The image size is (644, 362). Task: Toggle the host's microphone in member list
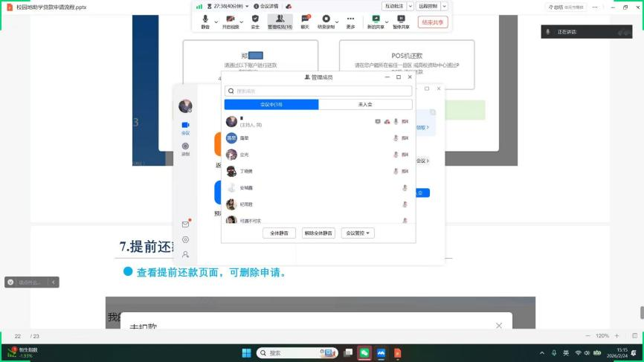(396, 121)
